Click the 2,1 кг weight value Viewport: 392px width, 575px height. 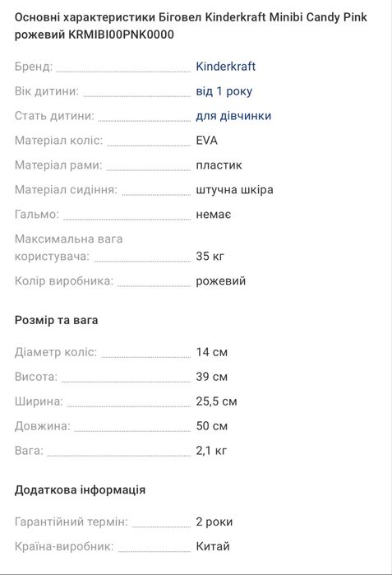[x=211, y=450]
